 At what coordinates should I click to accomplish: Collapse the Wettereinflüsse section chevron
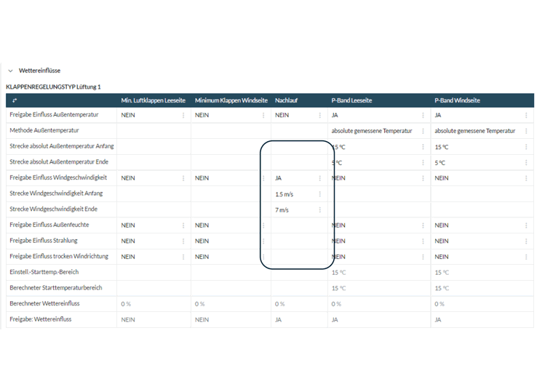coord(10,71)
